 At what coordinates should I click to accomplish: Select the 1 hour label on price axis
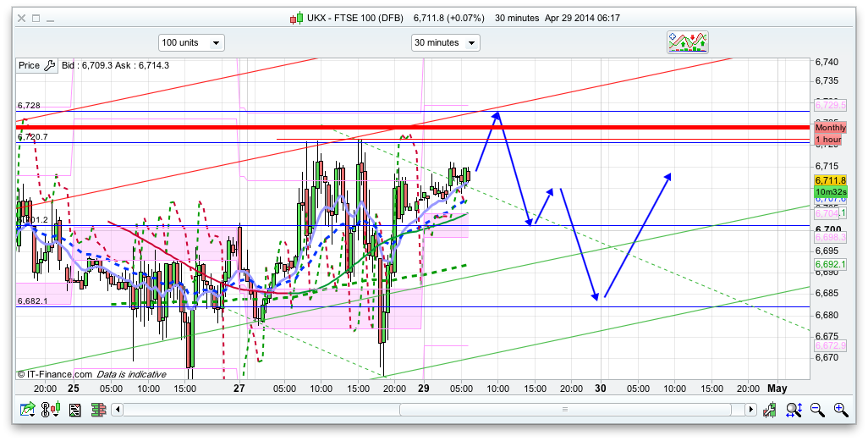[828, 139]
